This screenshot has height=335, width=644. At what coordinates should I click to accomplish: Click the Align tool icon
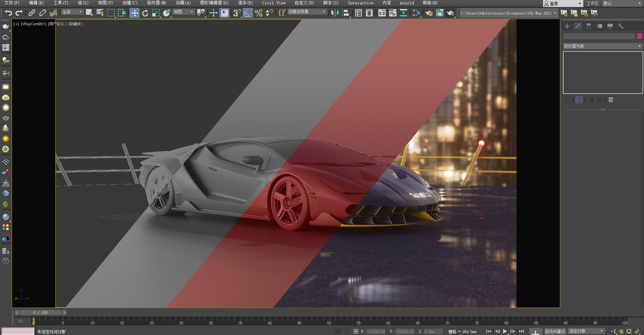(x=345, y=13)
